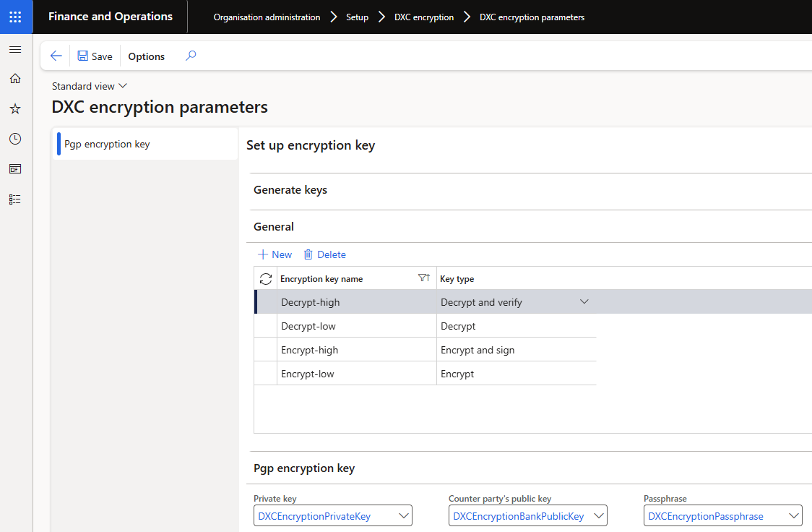Expand the Standard view selector
The width and height of the screenshot is (812, 532).
89,85
